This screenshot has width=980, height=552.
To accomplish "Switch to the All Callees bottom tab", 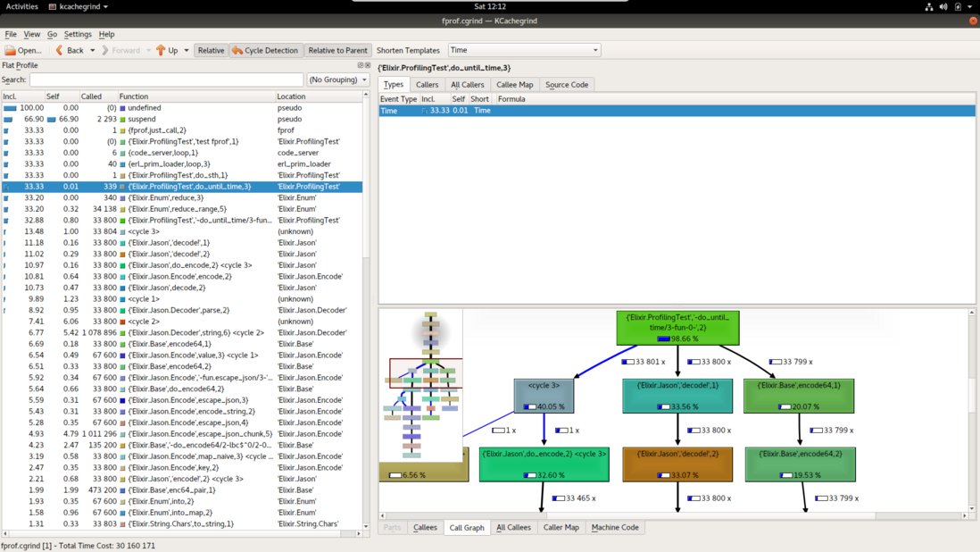I will click(513, 528).
